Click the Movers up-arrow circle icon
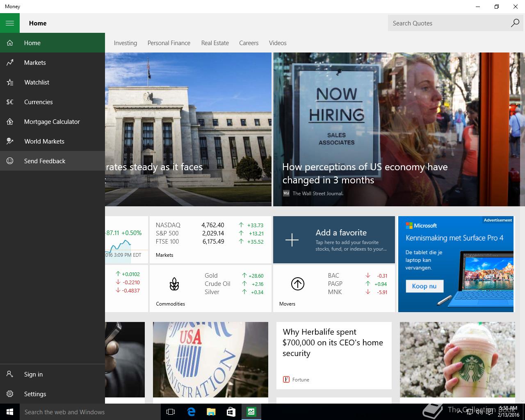The width and height of the screenshot is (525, 420). tap(298, 284)
